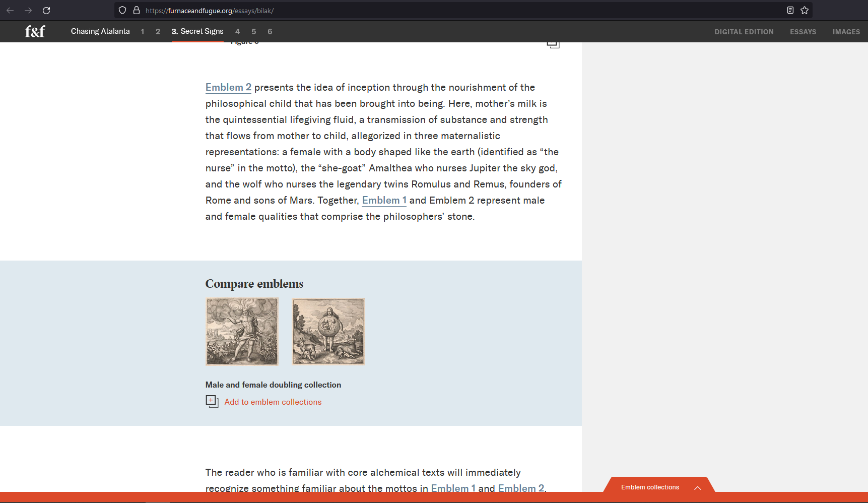Reload the page with the refresh icon
Viewport: 868px width, 503px height.
(x=46, y=10)
